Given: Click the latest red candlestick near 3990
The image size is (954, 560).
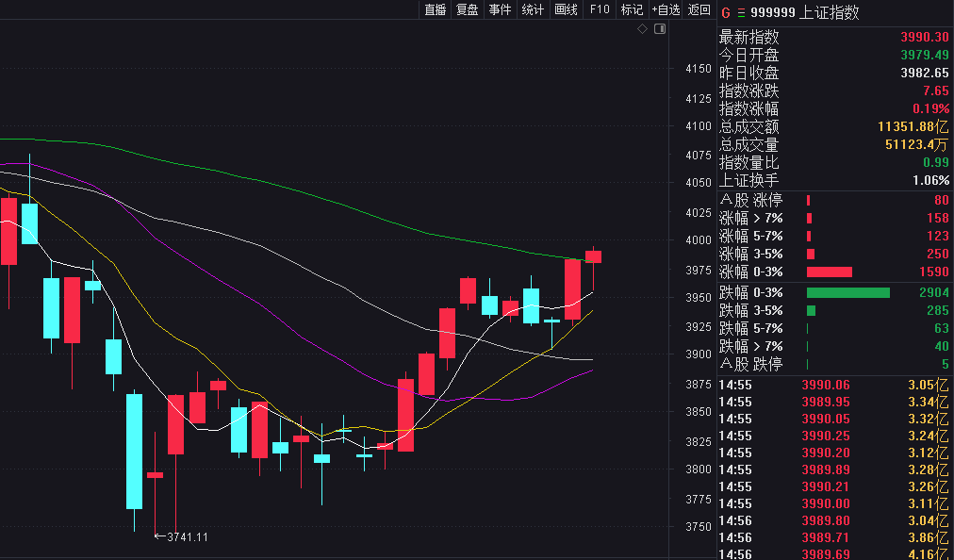Looking at the screenshot, I should click(593, 256).
